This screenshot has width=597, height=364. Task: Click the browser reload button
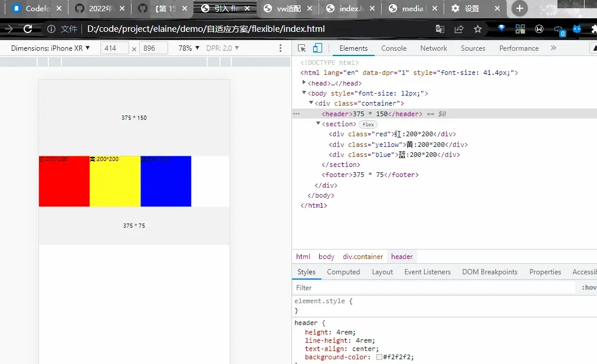(28, 29)
